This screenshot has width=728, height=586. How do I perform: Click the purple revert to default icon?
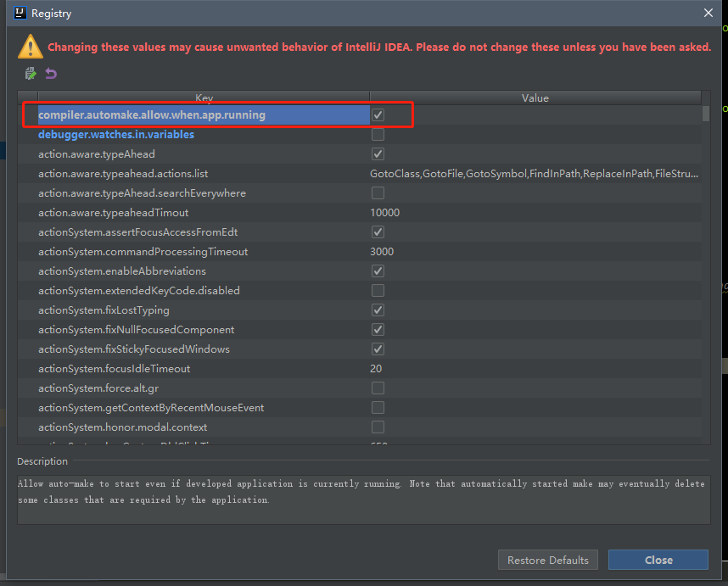coord(51,73)
